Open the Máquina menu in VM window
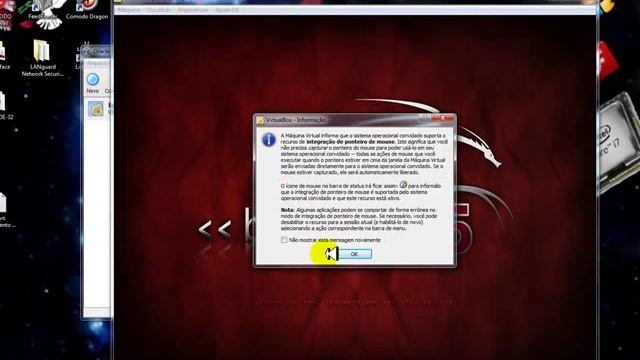 [129, 10]
